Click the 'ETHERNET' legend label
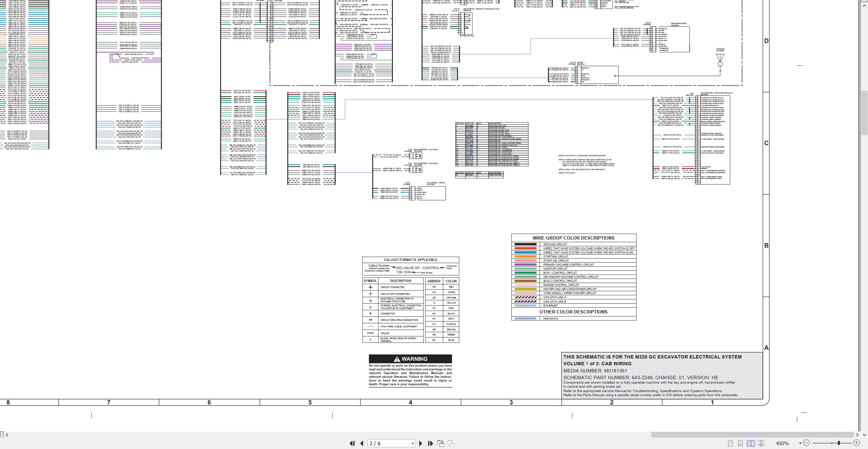 point(550,306)
